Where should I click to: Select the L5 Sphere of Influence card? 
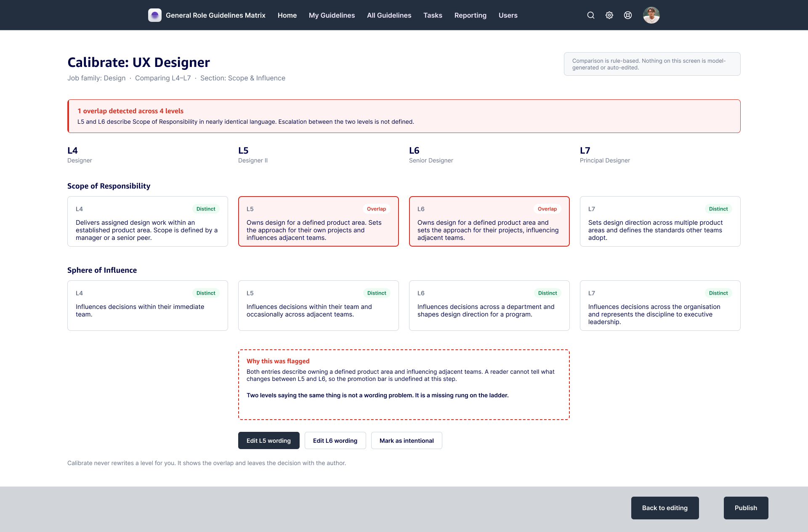[x=319, y=306]
